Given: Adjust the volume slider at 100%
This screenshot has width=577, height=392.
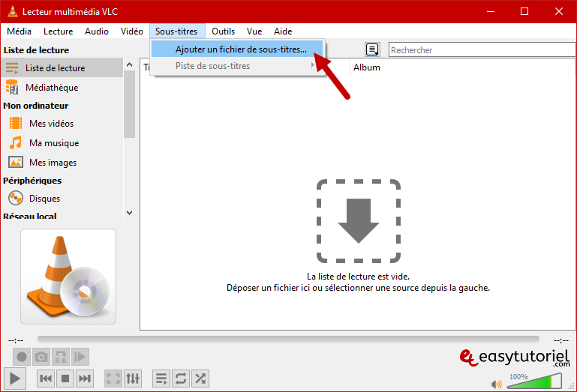Looking at the screenshot, I should tap(534, 381).
